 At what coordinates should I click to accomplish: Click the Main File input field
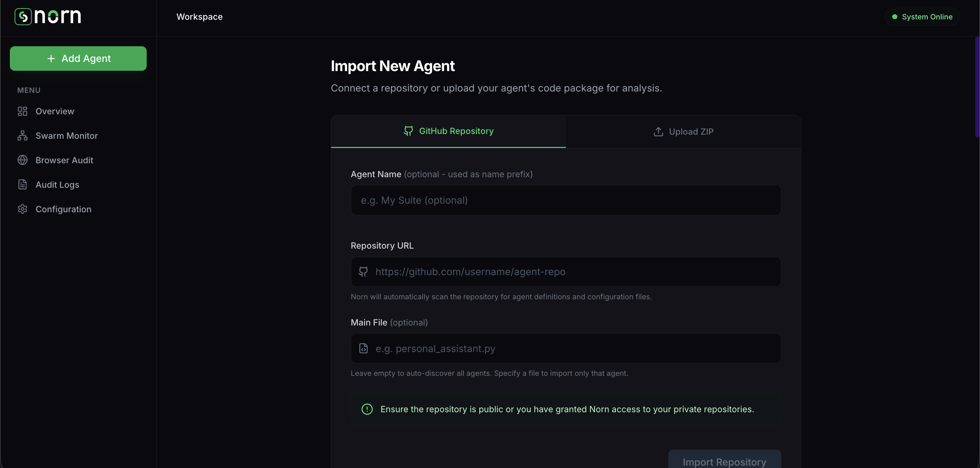[x=571, y=348]
